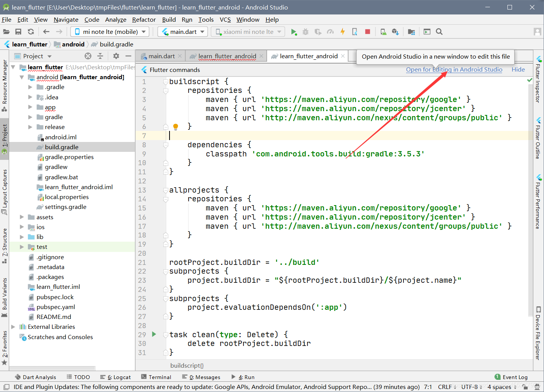The width and height of the screenshot is (544, 392).
Task: Open the Terminal tool window
Action: (156, 377)
